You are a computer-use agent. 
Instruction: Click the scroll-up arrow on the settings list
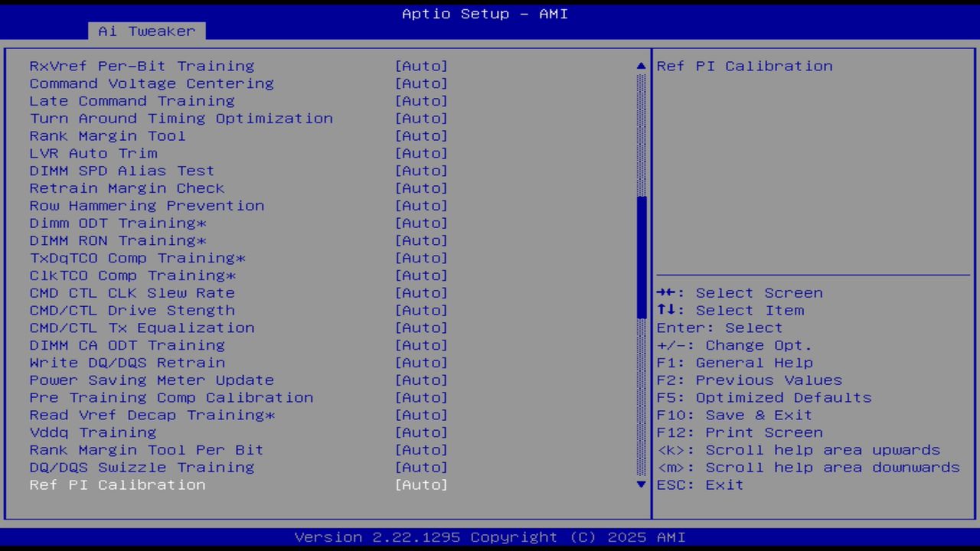point(641,66)
